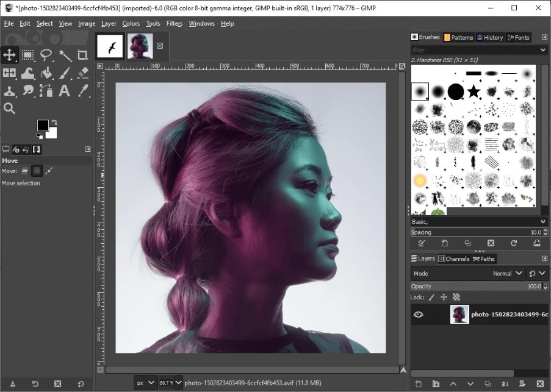Select the Crop tool

click(82, 55)
